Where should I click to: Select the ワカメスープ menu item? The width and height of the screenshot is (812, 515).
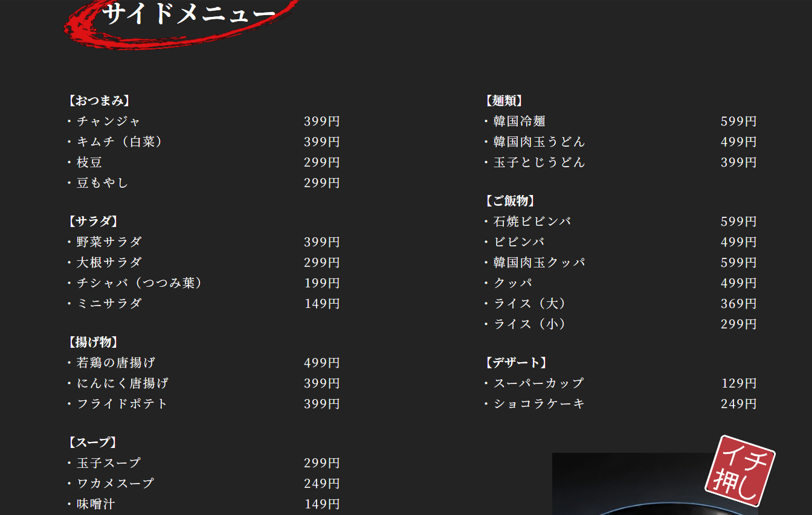[x=115, y=484]
